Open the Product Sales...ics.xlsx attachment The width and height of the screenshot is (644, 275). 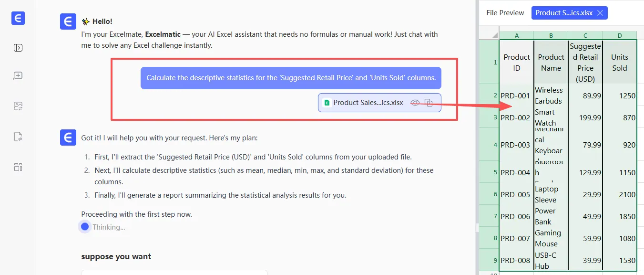coord(368,103)
